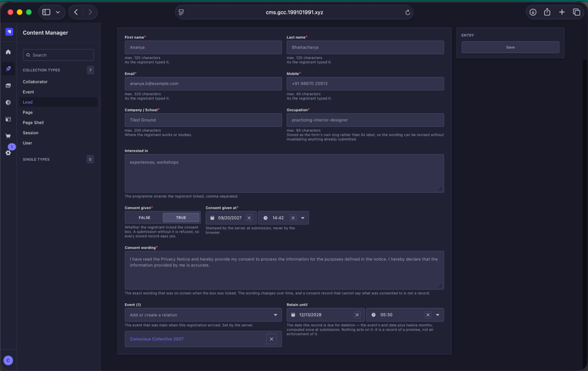Open the Content Manager feather icon
Screen dimensions: 588x371
8,69
